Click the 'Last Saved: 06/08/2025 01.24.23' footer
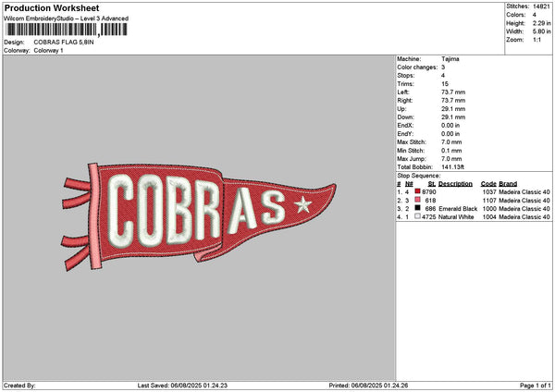 (182, 386)
